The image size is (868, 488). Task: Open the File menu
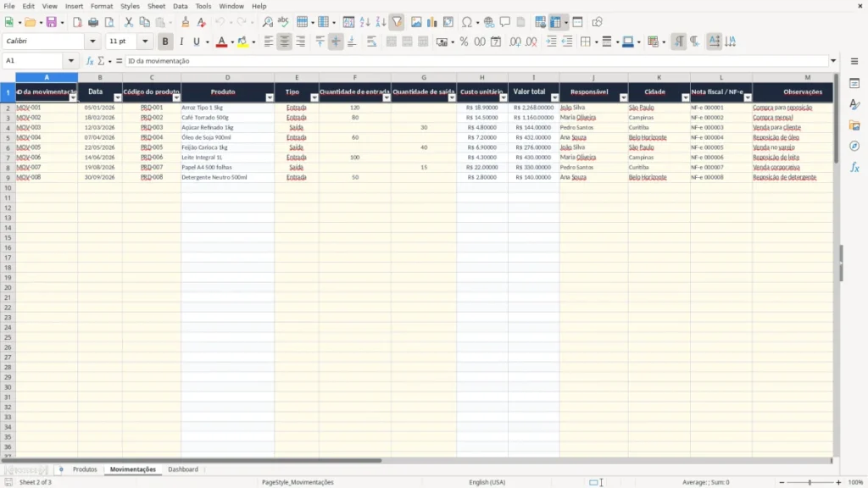click(9, 6)
